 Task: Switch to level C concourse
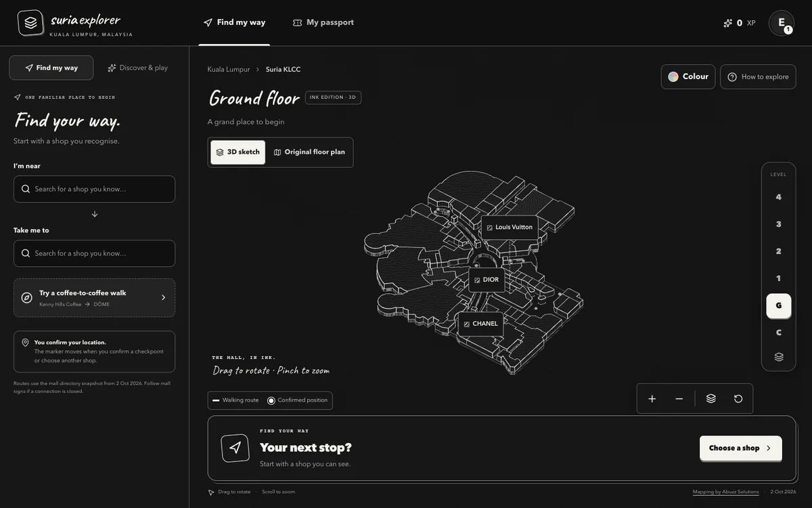click(779, 333)
